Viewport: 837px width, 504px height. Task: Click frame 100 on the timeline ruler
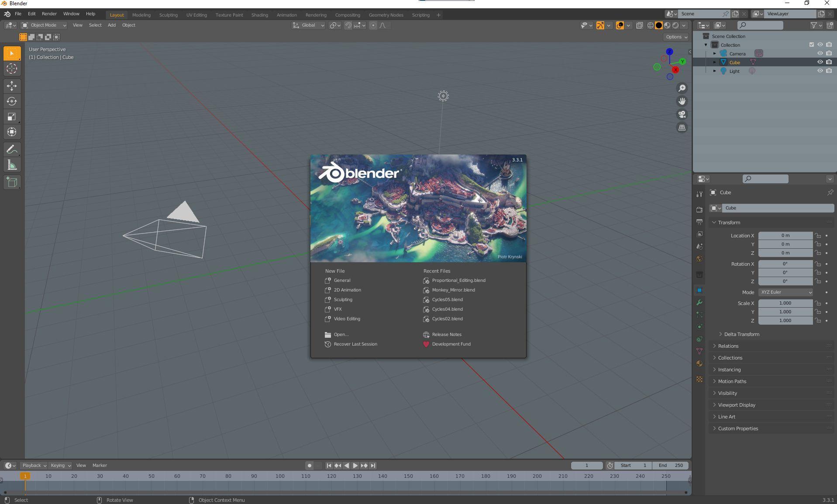tap(280, 476)
